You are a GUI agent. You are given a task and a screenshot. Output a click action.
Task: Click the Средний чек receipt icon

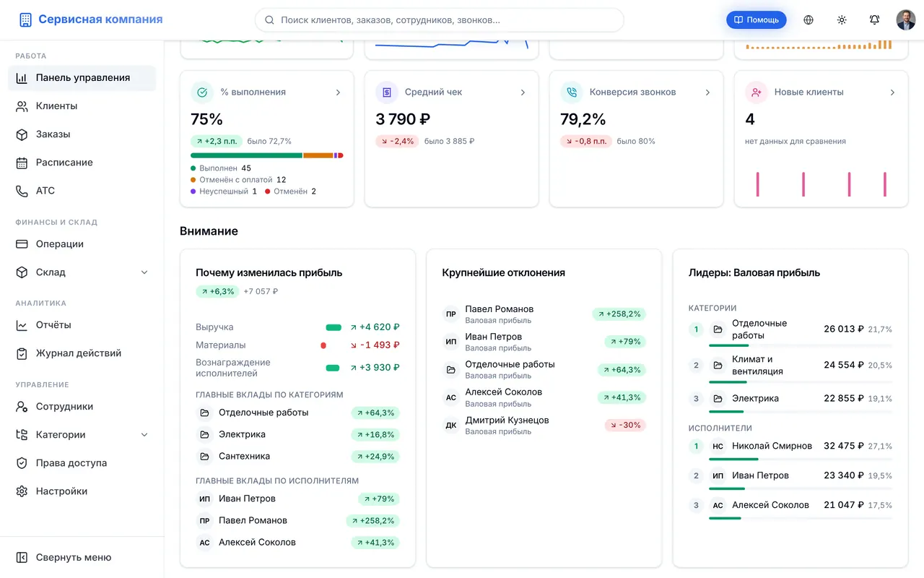[387, 92]
